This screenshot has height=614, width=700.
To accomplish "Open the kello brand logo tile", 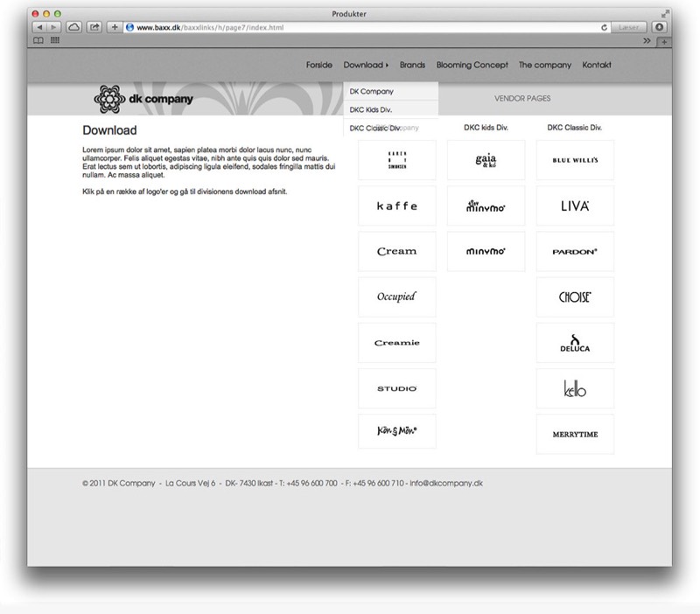I will coord(575,388).
